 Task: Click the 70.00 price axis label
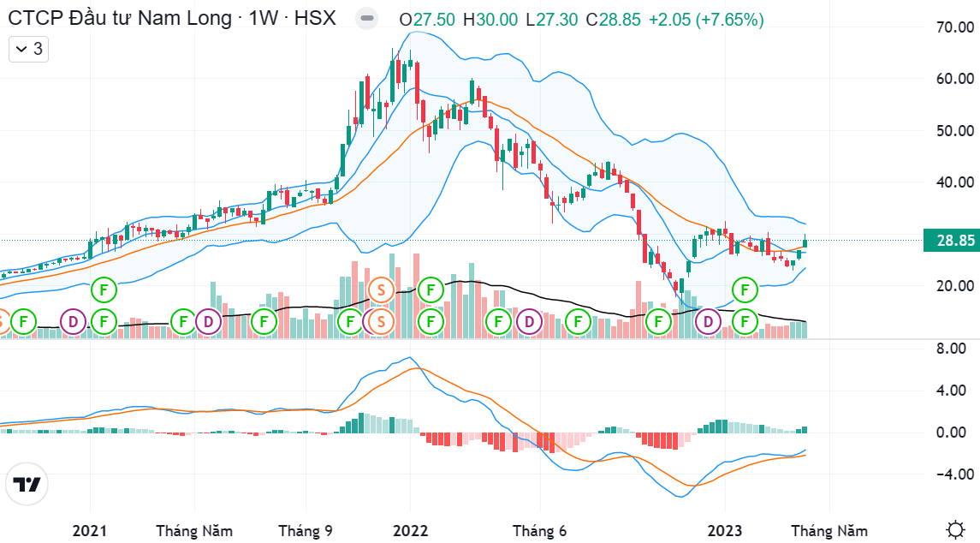pyautogui.click(x=955, y=27)
